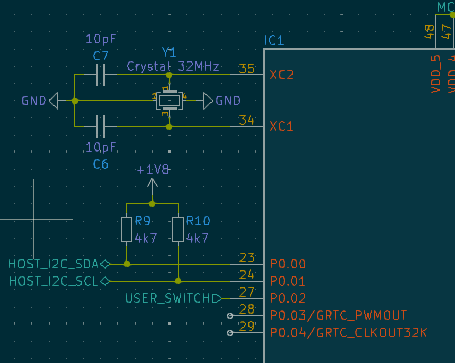Click the HOST_I2C_SDA hierarchical label

pyautogui.click(x=59, y=264)
